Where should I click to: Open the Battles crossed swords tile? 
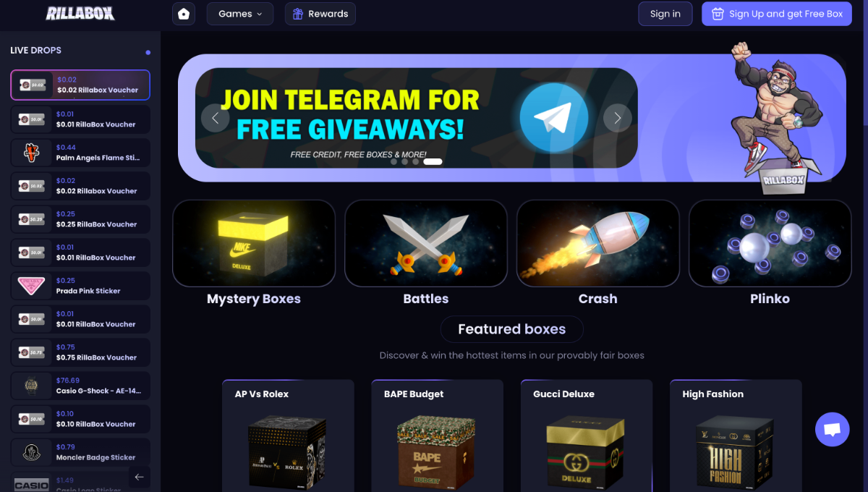click(426, 253)
